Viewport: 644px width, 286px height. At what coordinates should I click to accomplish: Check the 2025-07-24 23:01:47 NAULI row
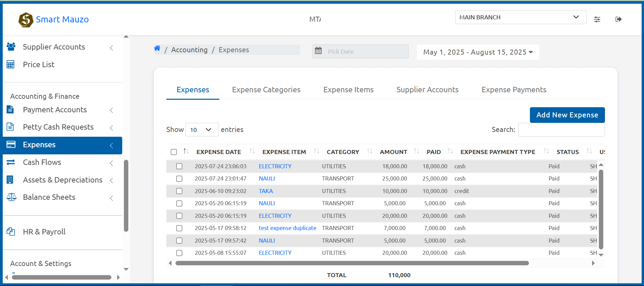click(x=179, y=178)
